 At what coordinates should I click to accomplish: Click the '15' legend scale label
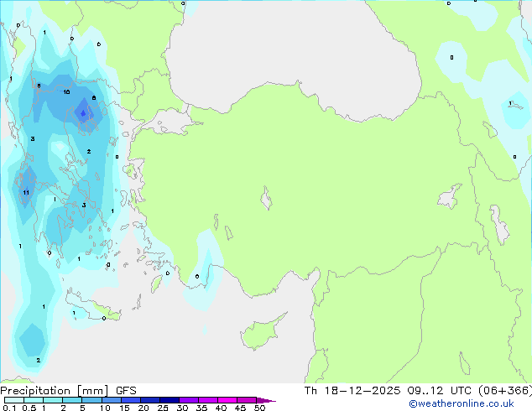click(124, 408)
